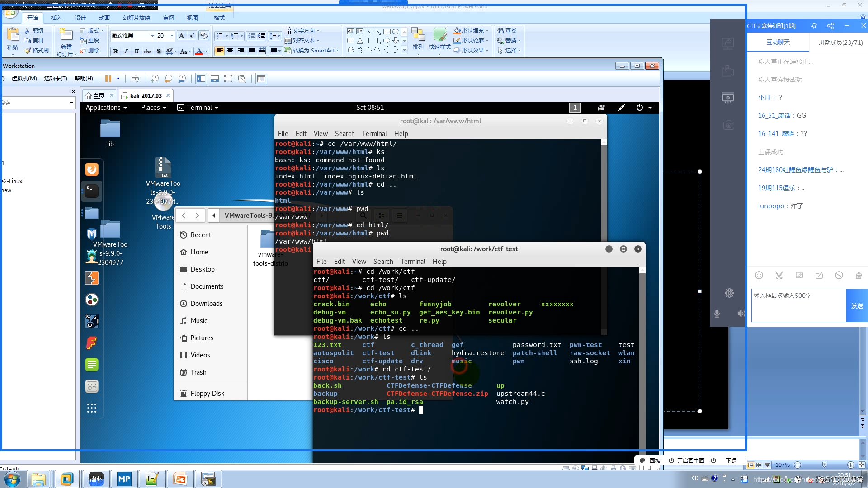This screenshot has height=488, width=868.
Task: Align text left in PowerPoint ribbon
Action: [x=219, y=51]
